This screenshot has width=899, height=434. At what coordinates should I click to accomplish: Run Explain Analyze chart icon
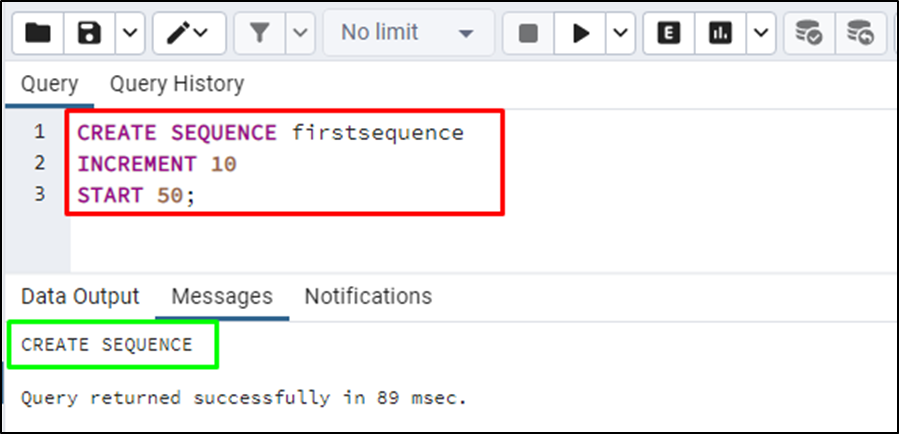[x=720, y=34]
